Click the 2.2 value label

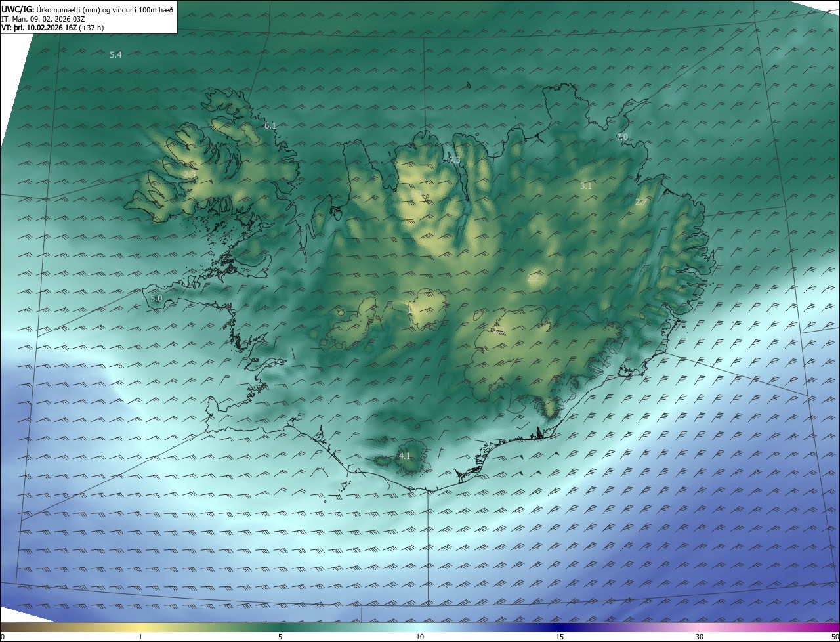click(x=533, y=278)
